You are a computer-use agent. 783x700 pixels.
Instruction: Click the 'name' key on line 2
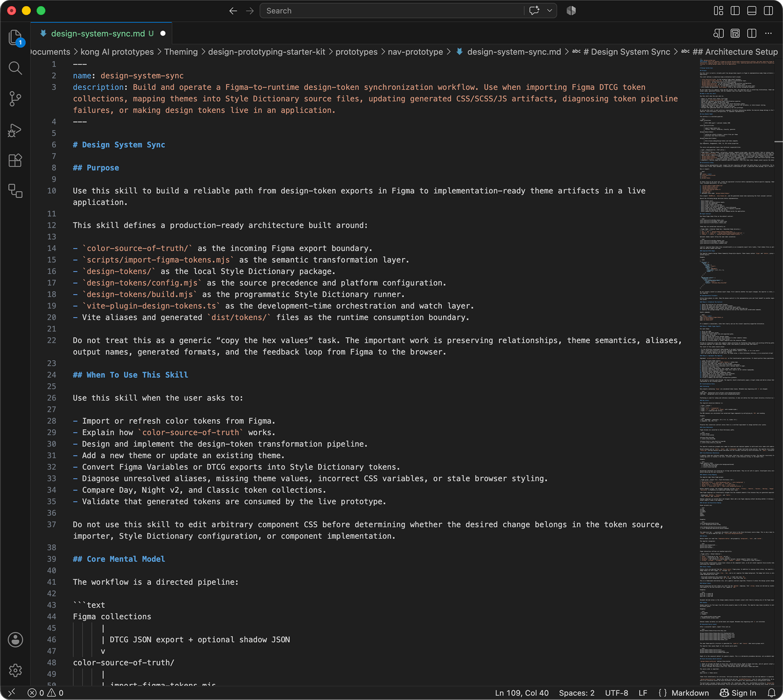point(82,76)
